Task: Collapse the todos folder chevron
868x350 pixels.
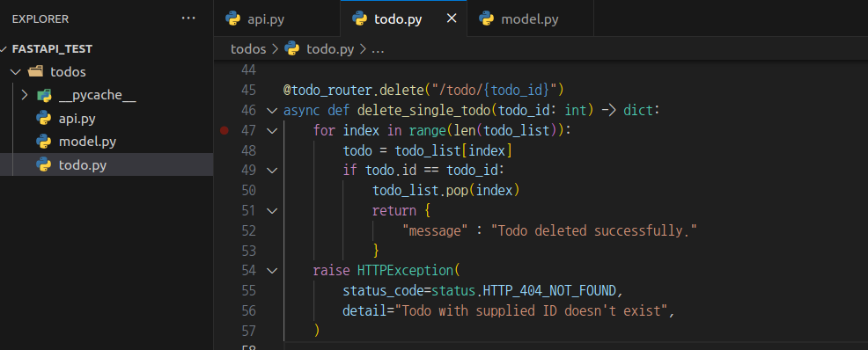Action: [x=16, y=72]
